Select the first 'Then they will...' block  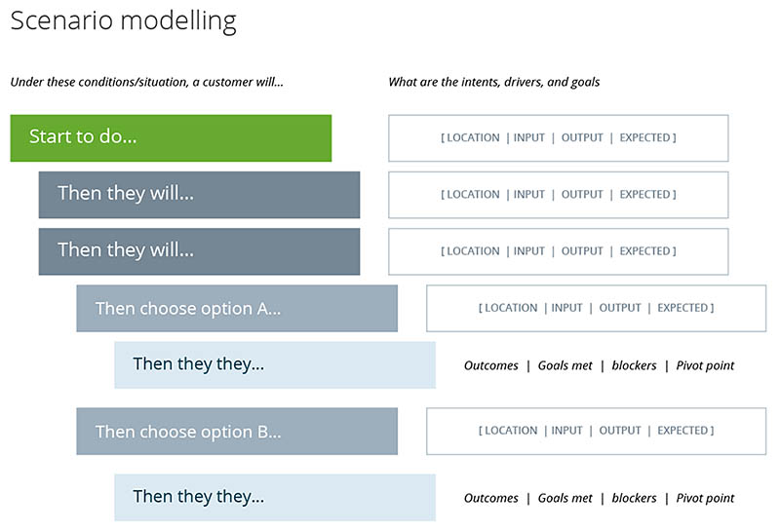(x=199, y=195)
